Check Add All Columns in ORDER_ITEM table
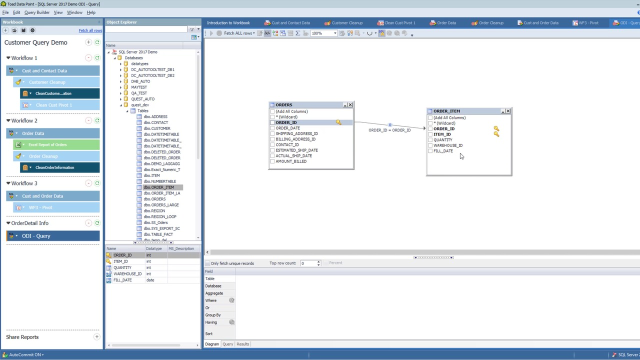Screen dimensions: 640x360 coord(430,118)
